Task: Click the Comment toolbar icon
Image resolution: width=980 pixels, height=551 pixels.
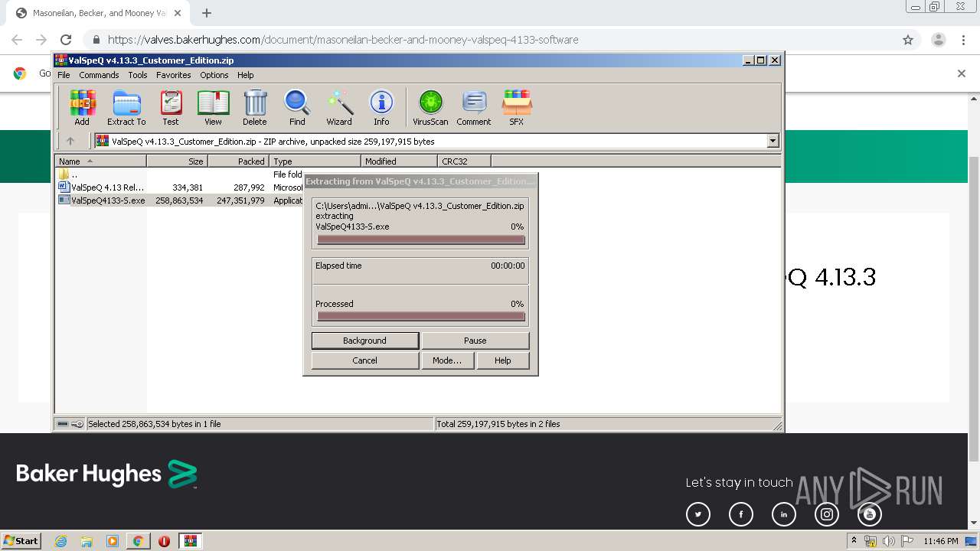Action: pyautogui.click(x=474, y=108)
